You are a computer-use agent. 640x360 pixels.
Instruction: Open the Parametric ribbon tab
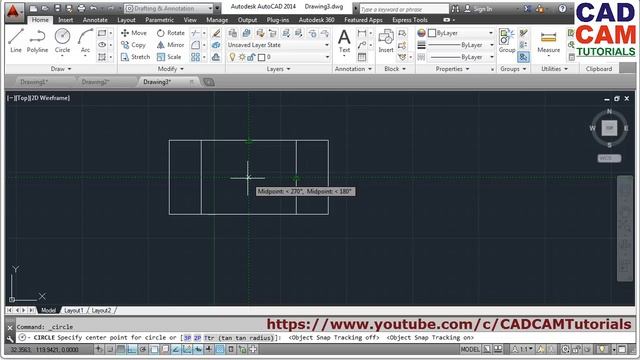[x=159, y=20]
